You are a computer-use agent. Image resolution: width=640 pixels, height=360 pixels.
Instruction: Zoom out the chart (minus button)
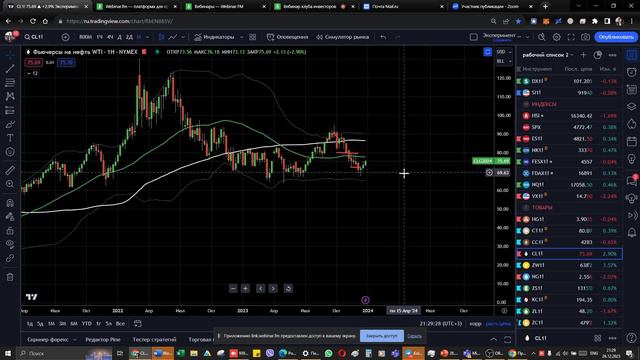(x=233, y=289)
